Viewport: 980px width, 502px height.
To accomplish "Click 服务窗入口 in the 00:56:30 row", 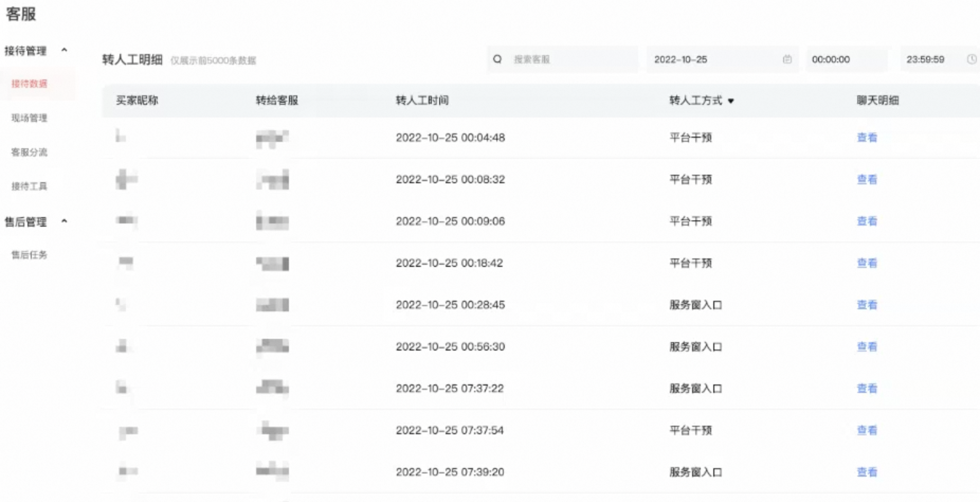I will coord(696,347).
